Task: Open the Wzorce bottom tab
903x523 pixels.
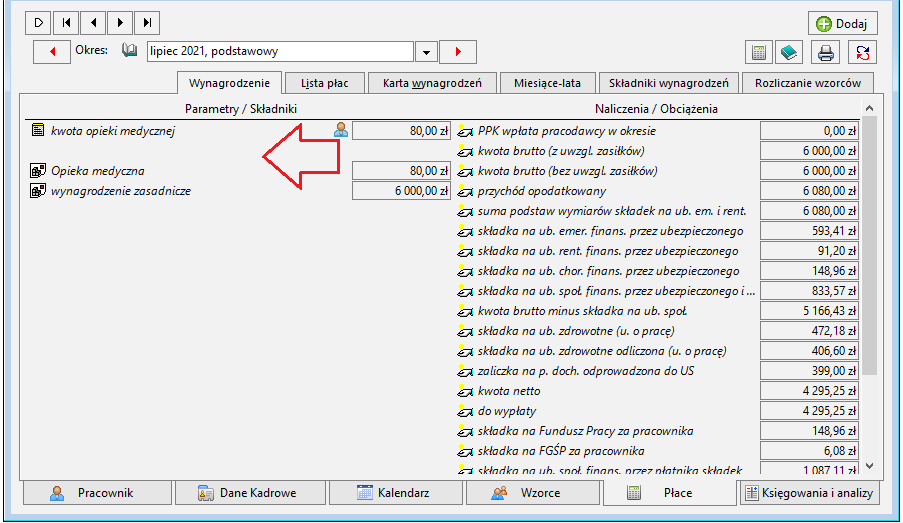Action: (533, 493)
